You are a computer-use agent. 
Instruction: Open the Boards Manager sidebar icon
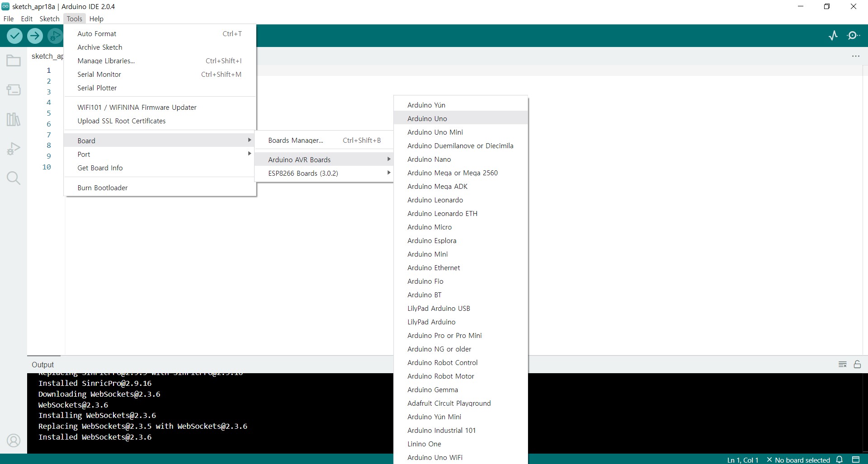[14, 90]
